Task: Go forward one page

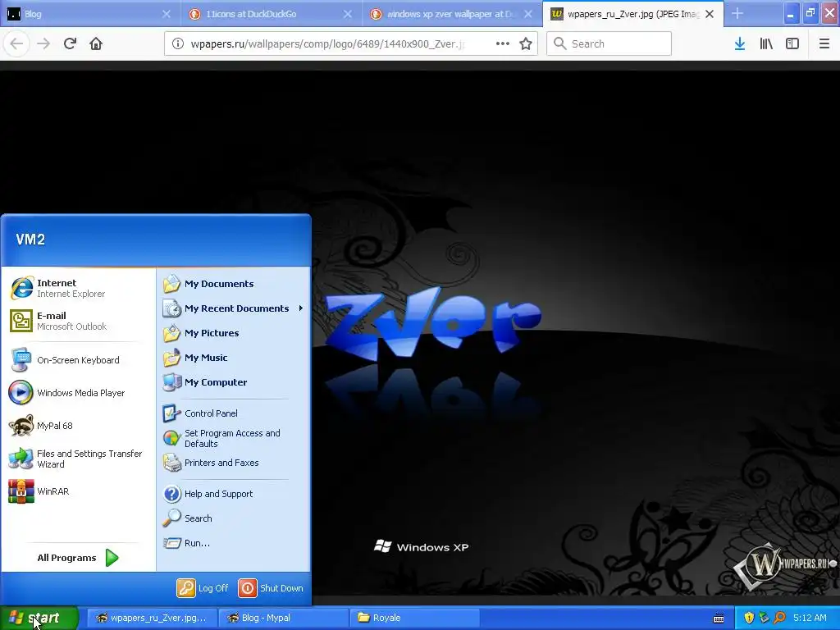Action: (x=43, y=43)
